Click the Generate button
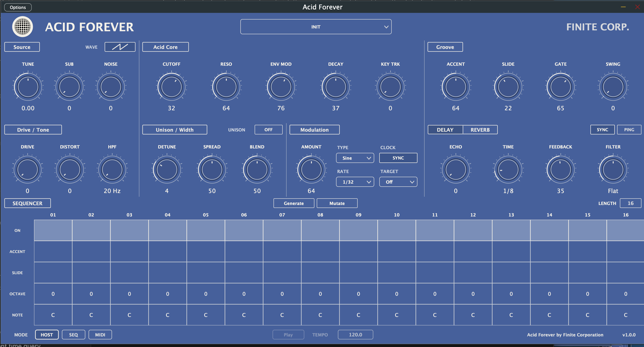The image size is (644, 347). [x=294, y=203]
